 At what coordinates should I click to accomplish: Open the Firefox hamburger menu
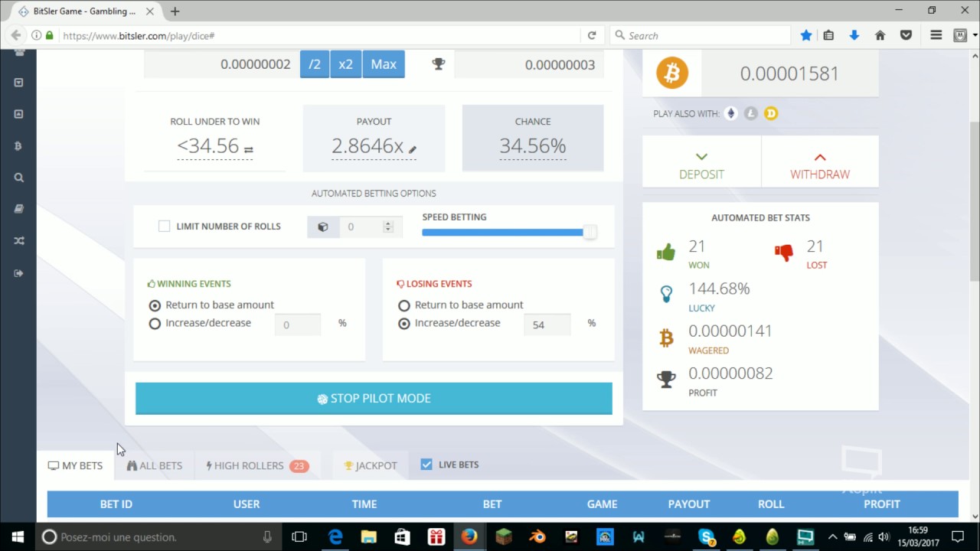(x=936, y=35)
